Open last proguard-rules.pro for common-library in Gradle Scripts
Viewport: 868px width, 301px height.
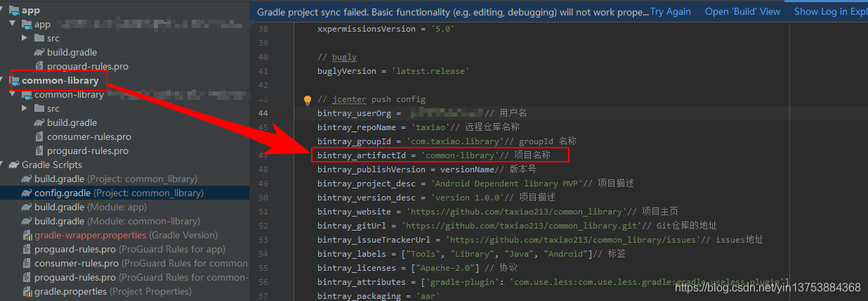pyautogui.click(x=141, y=277)
